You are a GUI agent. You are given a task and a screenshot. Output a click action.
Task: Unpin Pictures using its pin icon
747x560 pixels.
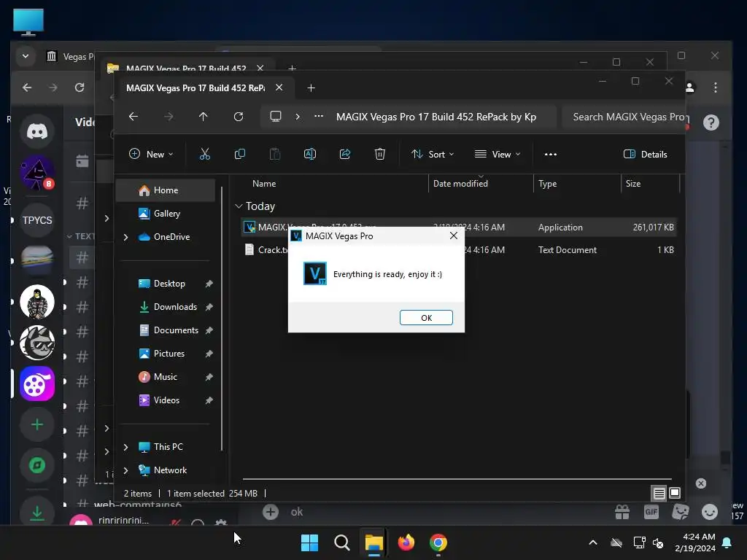(209, 354)
